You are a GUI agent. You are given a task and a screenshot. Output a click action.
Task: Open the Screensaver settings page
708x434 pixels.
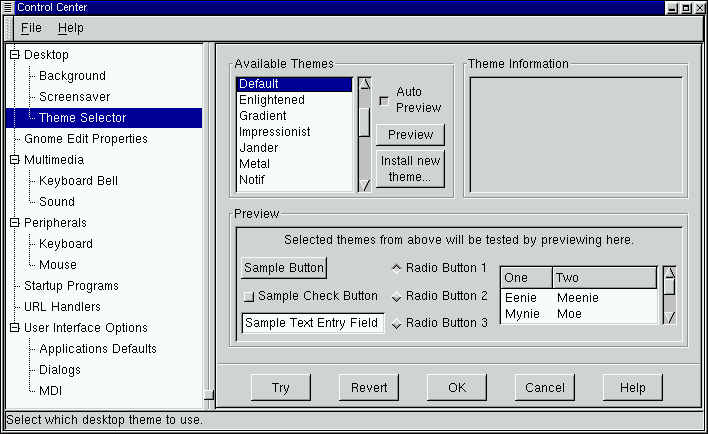click(x=76, y=97)
